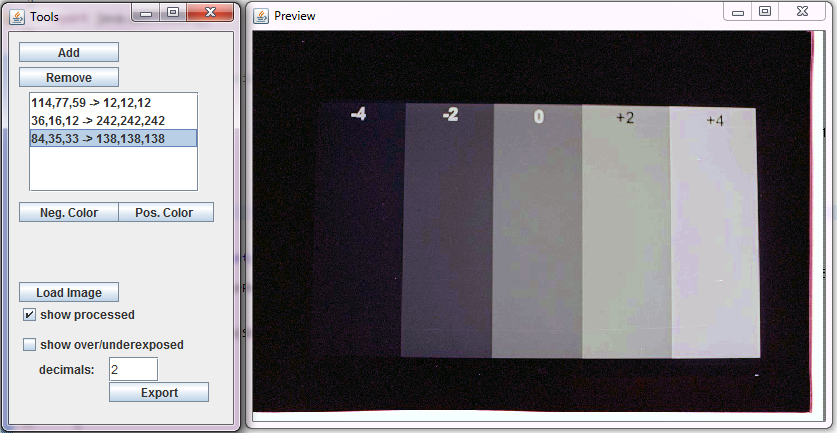Image resolution: width=837 pixels, height=433 pixels.
Task: Focus the decimals input field
Action: tap(133, 369)
